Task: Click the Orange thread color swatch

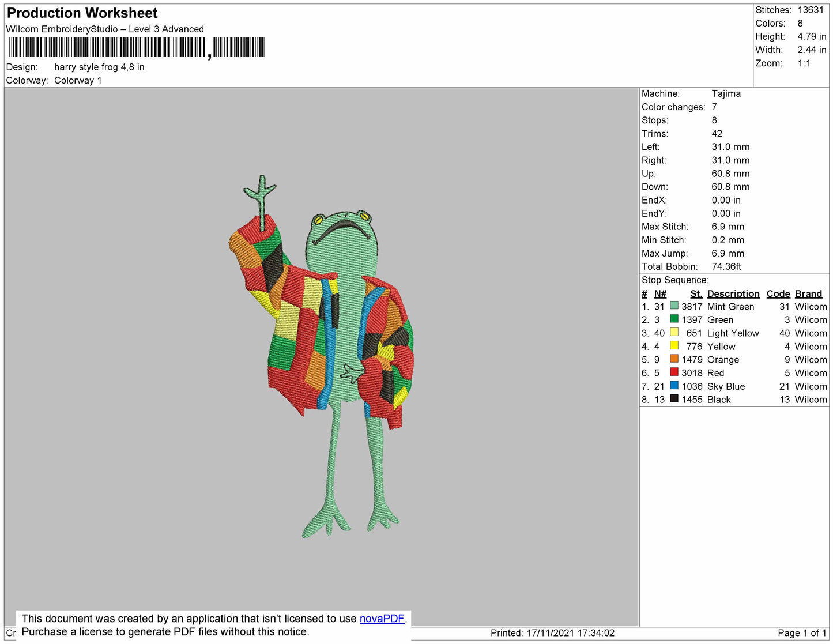Action: (674, 359)
